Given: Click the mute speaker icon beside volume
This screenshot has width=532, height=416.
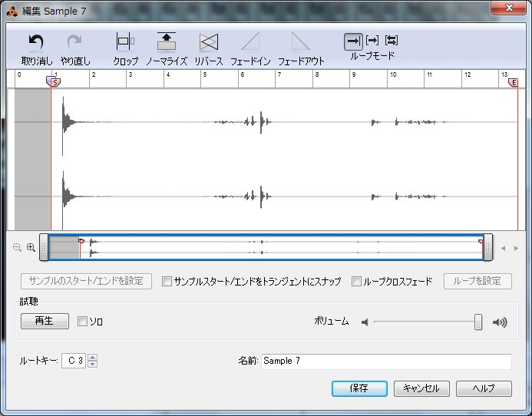Looking at the screenshot, I should (x=365, y=322).
